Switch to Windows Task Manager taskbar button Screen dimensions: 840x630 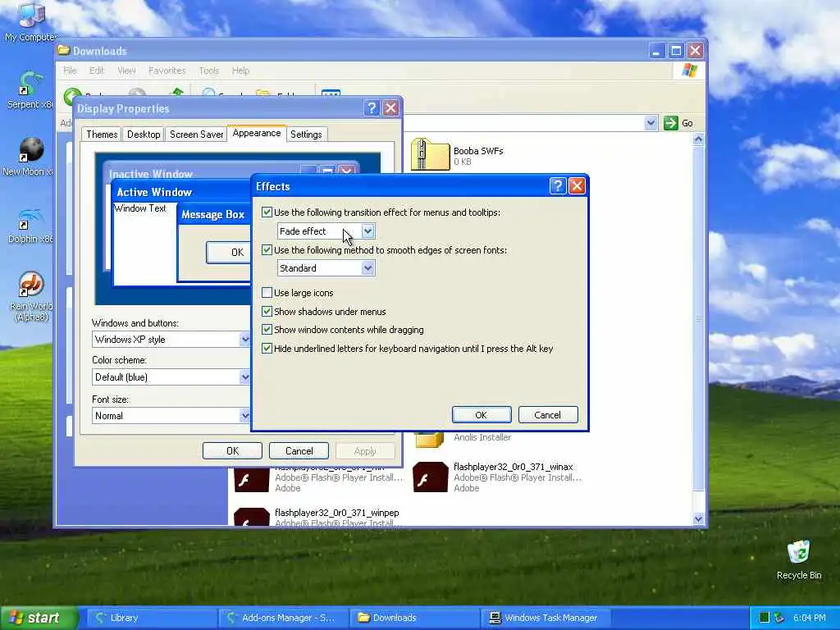pos(546,618)
